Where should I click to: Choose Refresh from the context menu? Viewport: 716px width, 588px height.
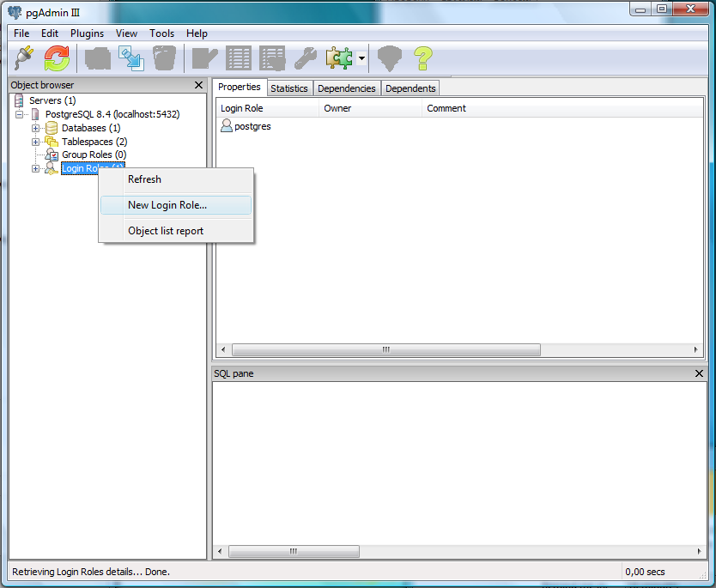click(176, 179)
